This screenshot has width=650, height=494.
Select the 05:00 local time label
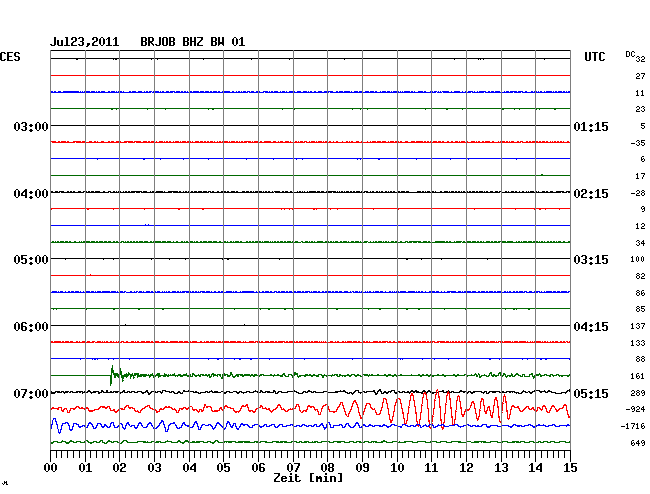coord(31,260)
